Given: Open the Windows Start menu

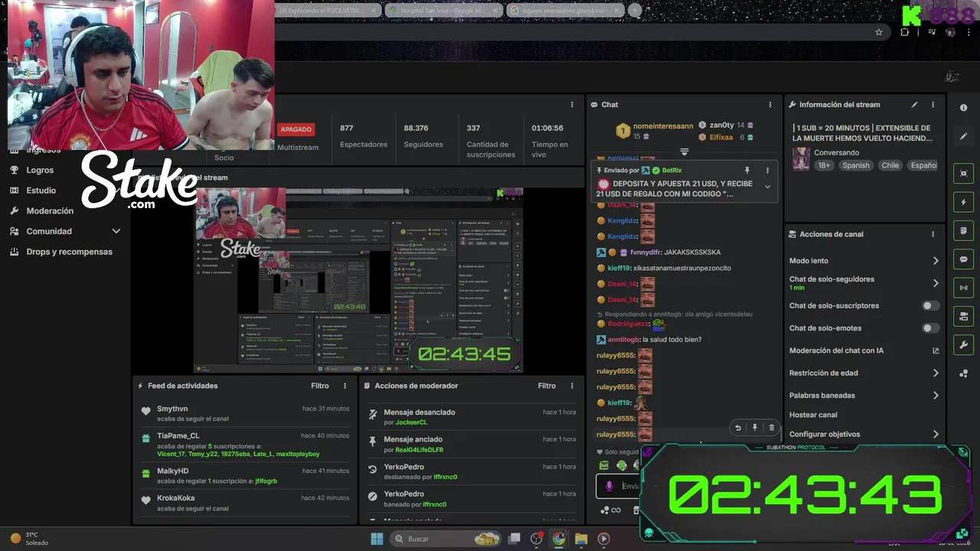Looking at the screenshot, I should click(x=377, y=539).
